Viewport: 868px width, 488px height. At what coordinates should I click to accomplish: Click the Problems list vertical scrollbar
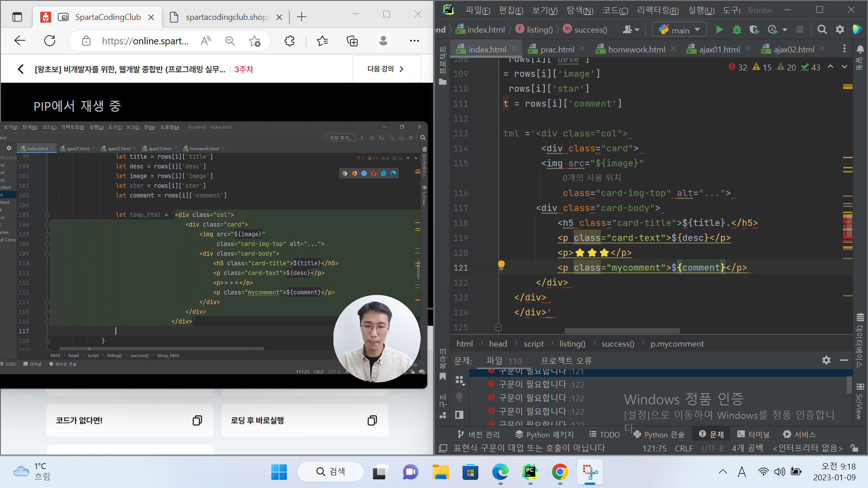tap(849, 385)
